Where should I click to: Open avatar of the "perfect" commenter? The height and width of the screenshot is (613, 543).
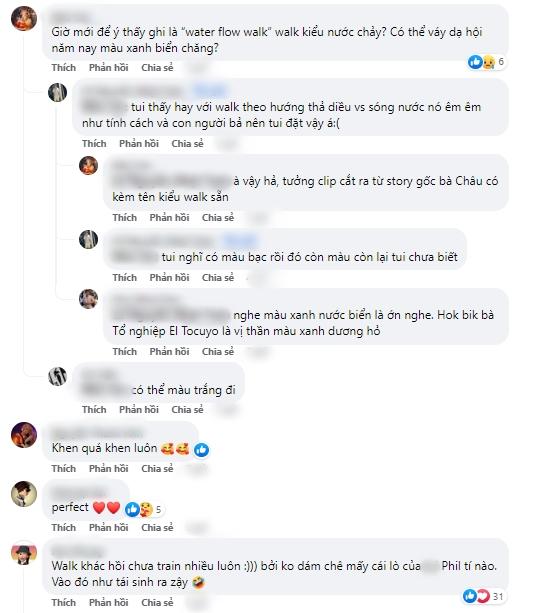click(x=24, y=494)
